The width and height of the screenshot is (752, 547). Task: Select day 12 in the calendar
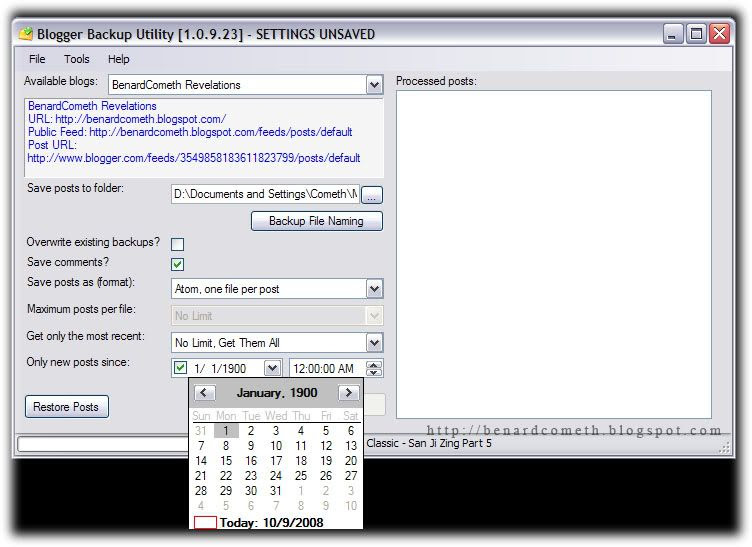(x=326, y=446)
